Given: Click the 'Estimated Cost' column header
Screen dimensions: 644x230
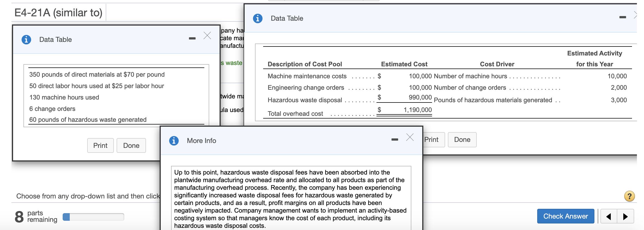Looking at the screenshot, I should [404, 64].
